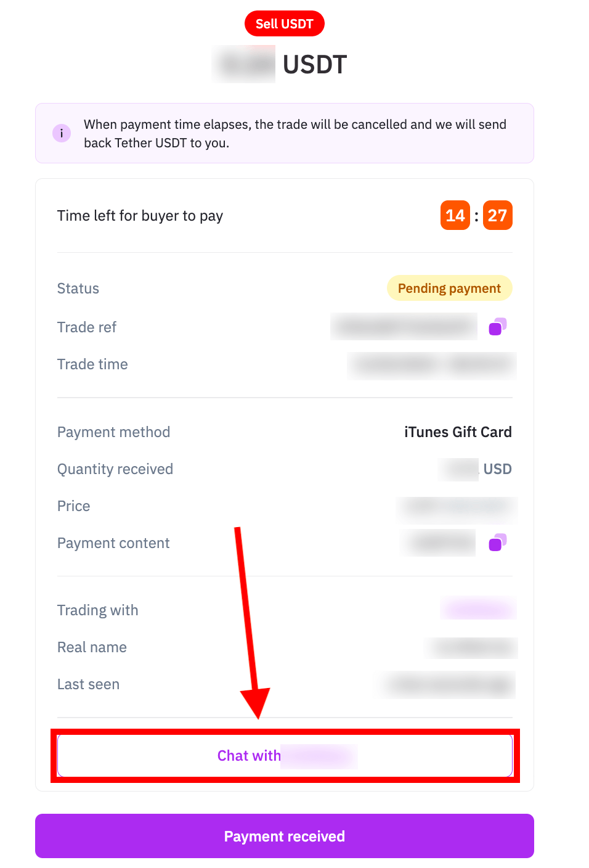The height and width of the screenshot is (868, 589).
Task: Select the blurred Trade ref value
Action: pyautogui.click(x=404, y=327)
